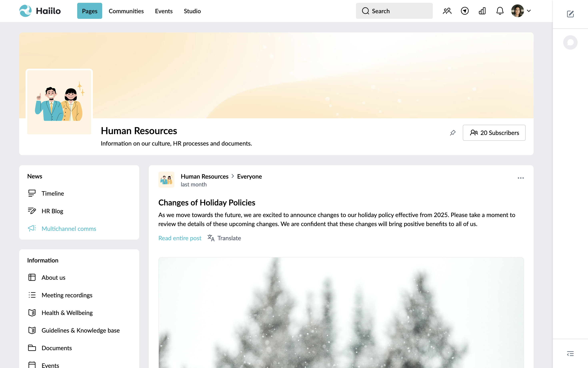Screen dimensions: 588x368
Task: Open About us page
Action: tap(53, 278)
